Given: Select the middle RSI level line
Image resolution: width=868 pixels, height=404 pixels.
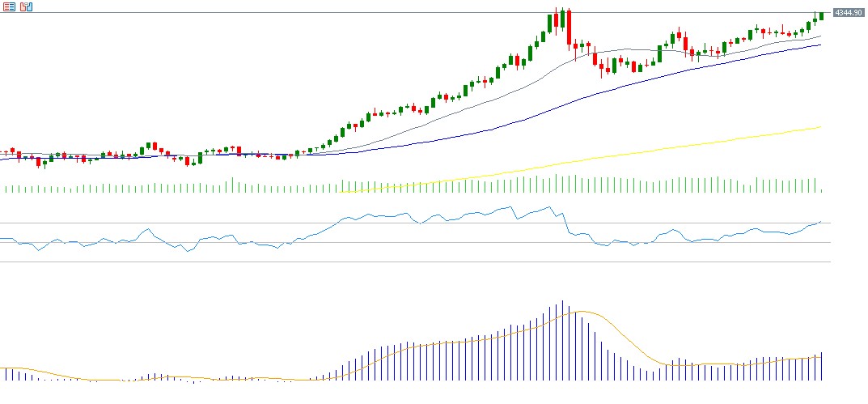Looking at the screenshot, I should [x=404, y=242].
